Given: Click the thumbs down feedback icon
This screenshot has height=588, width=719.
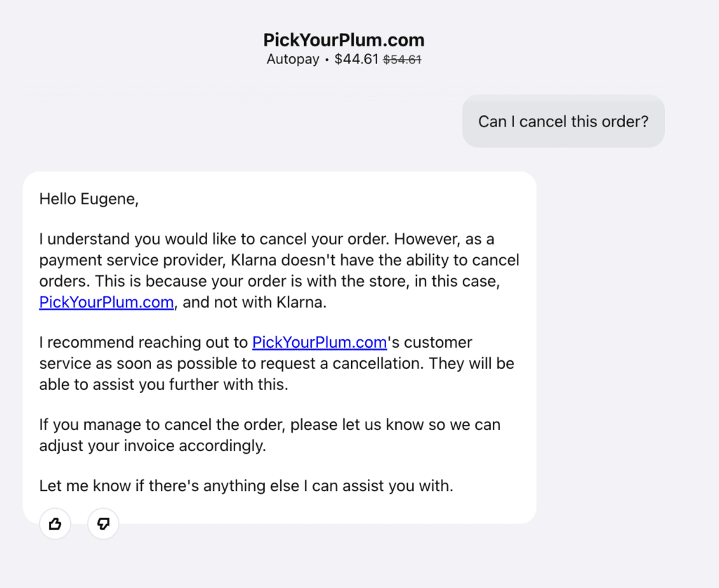Looking at the screenshot, I should coord(103,523).
